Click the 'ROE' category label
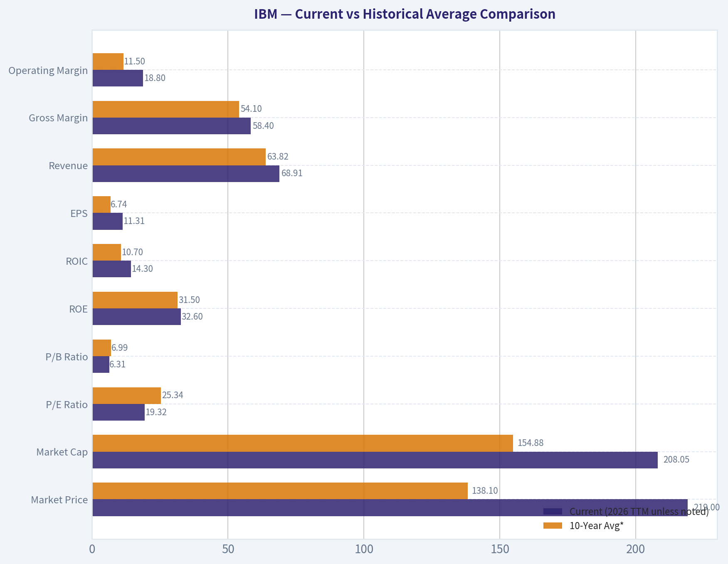This screenshot has height=564, width=728. (x=79, y=309)
